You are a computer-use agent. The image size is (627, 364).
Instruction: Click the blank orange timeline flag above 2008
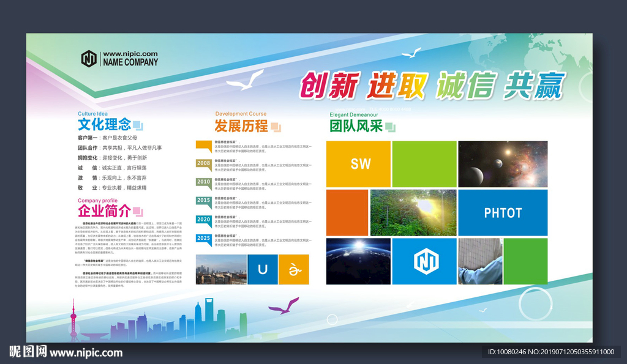pyautogui.click(x=203, y=146)
